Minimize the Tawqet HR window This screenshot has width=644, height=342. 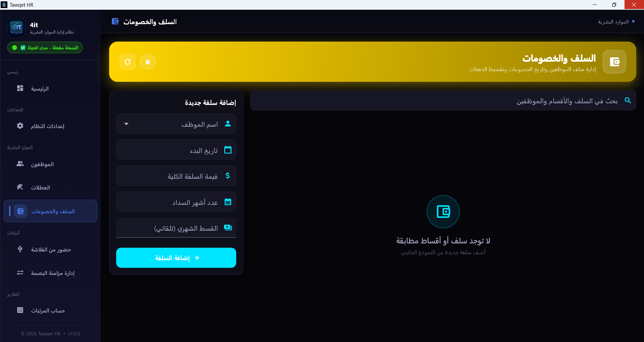(595, 5)
